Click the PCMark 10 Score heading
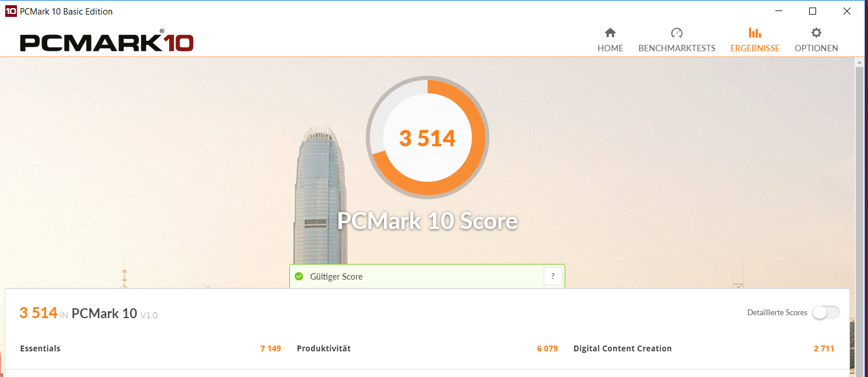The width and height of the screenshot is (868, 377). click(x=428, y=221)
